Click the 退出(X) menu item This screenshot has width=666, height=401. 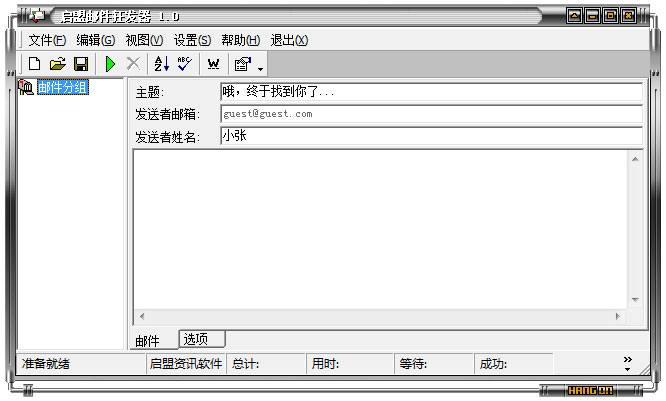click(289, 40)
